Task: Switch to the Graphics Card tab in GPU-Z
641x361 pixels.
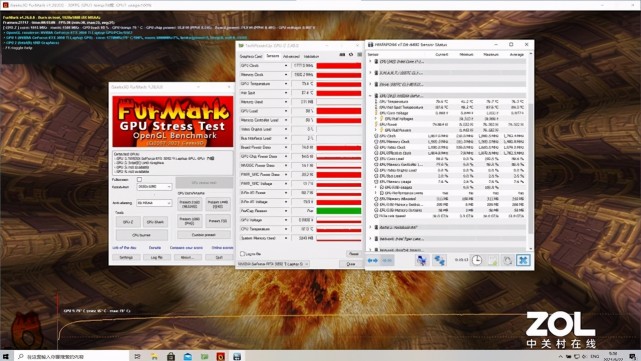Action: click(x=251, y=56)
